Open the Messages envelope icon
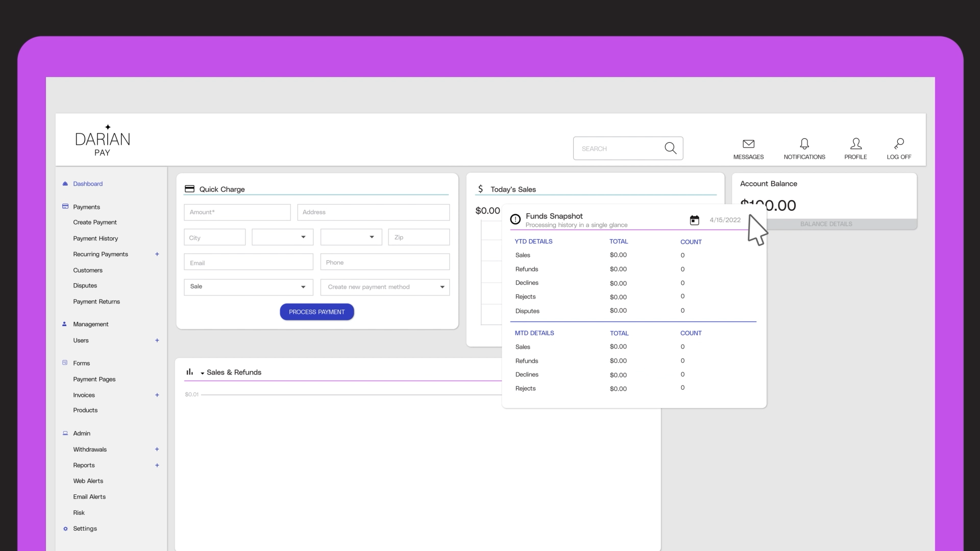The image size is (980, 551). point(748,144)
